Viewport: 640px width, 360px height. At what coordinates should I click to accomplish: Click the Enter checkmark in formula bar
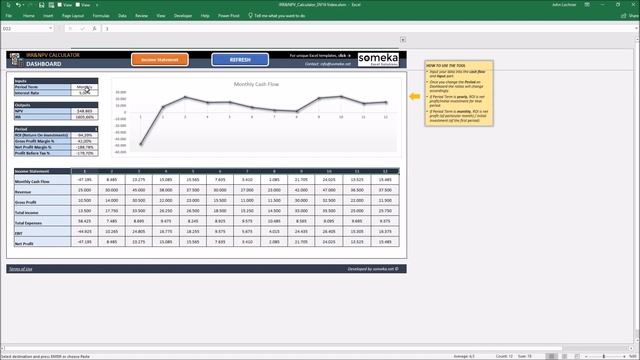(x=82, y=29)
